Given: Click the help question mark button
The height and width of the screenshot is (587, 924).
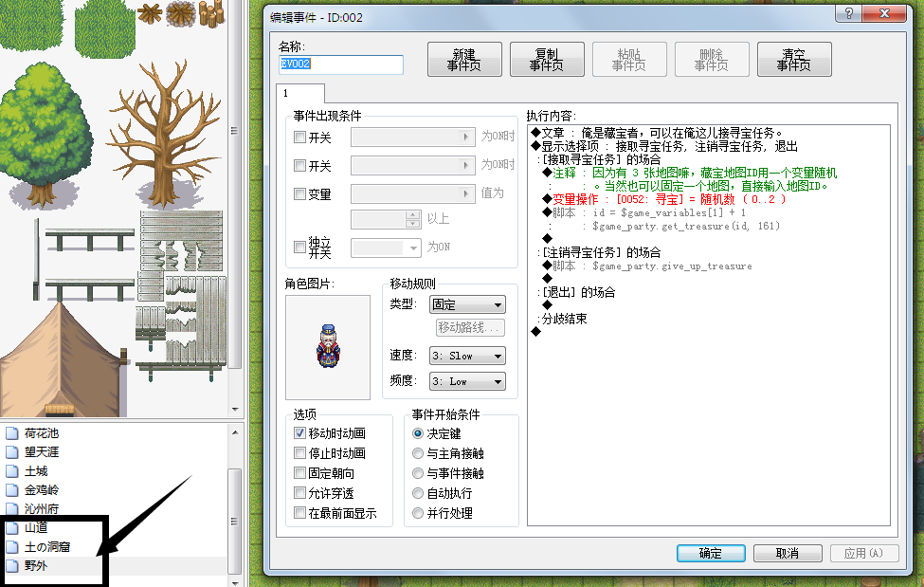Looking at the screenshot, I should coord(848,13).
